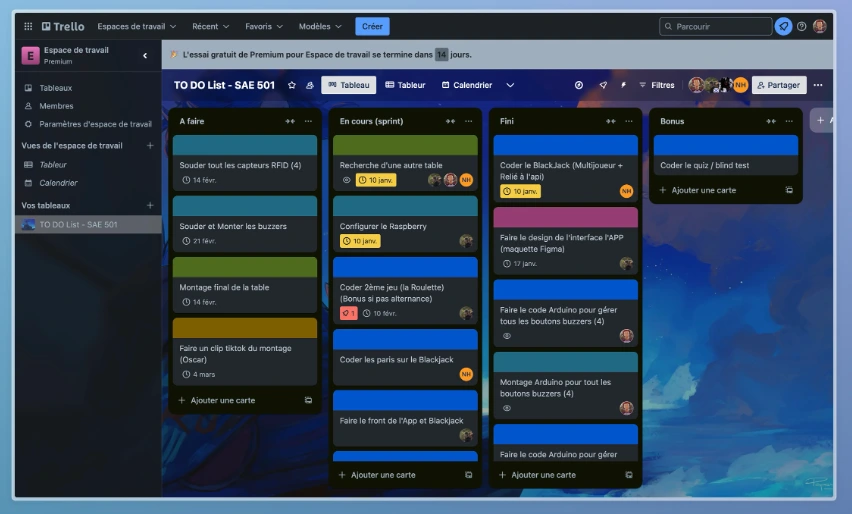The width and height of the screenshot is (852, 514).
Task: Create card from template in A faire
Action: click(x=308, y=400)
